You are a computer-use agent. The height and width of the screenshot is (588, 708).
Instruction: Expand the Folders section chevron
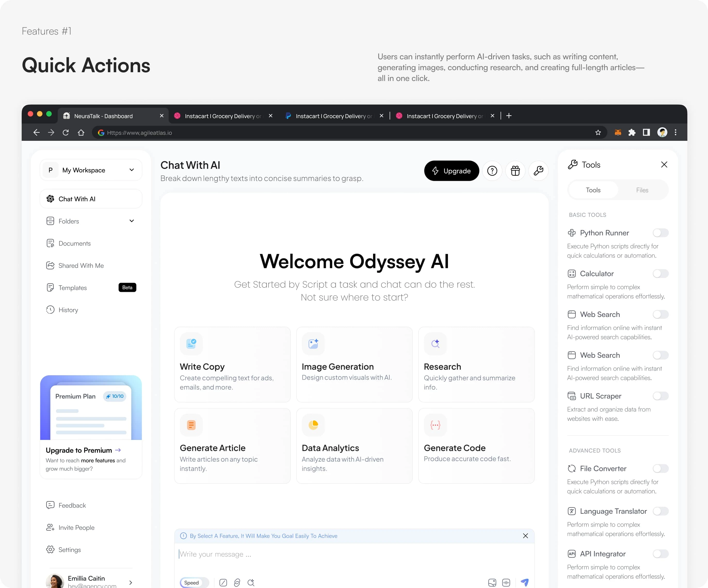tap(132, 221)
